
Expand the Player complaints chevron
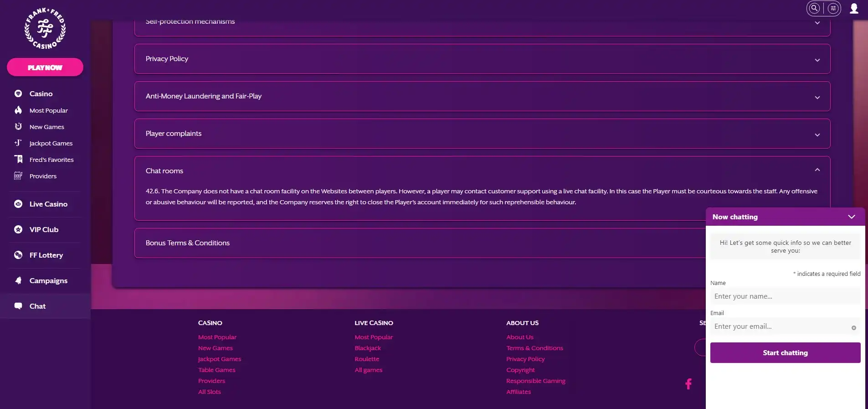pos(817,135)
